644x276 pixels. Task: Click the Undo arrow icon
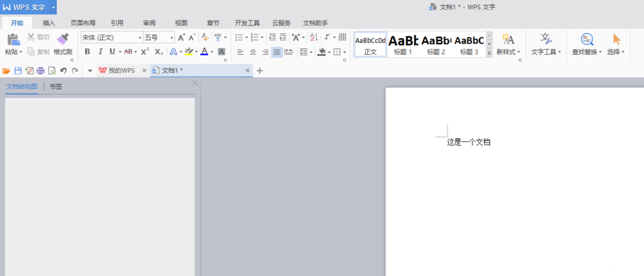(x=63, y=71)
